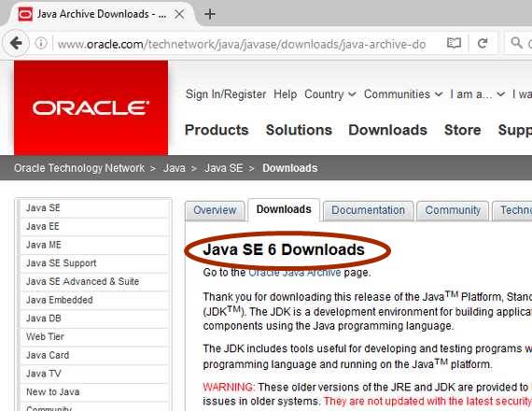532x411 pixels.
Task: Click the browser back arrow button
Action: pyautogui.click(x=16, y=43)
